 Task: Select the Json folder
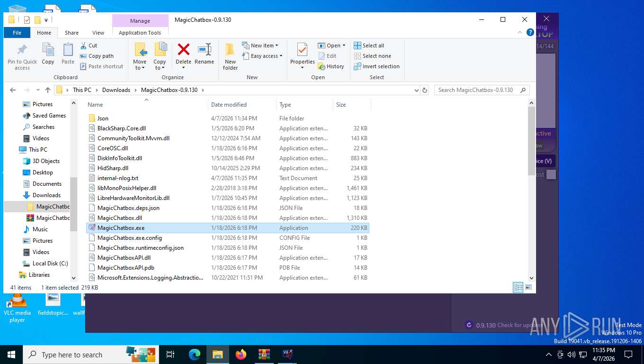[x=227, y=118]
